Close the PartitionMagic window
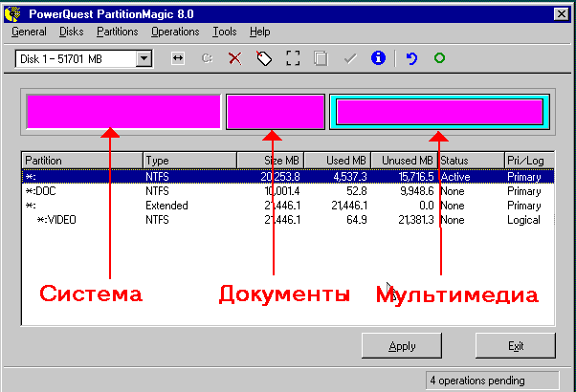Viewport: 576px width, 392px height. coord(562,14)
